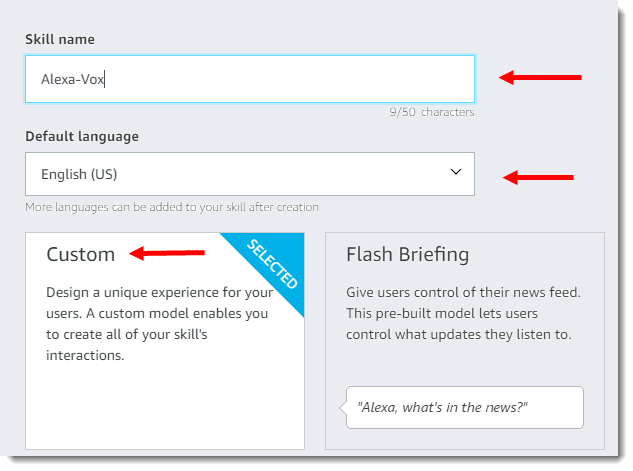The image size is (633, 471).
Task: Click the red arrow beside language dropdown
Action: 538,177
